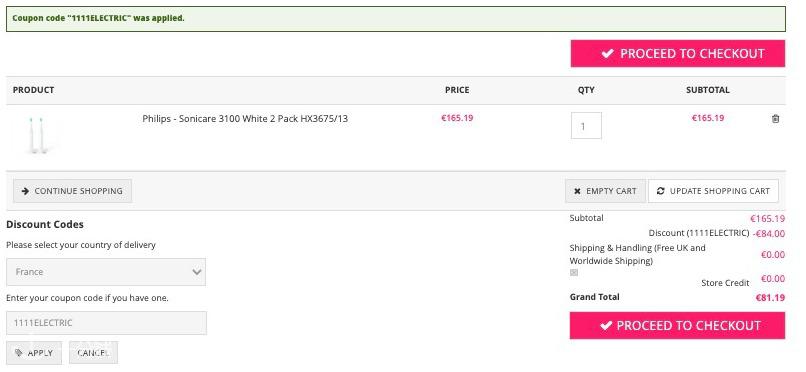The height and width of the screenshot is (372, 806).
Task: Click the small icon below Shipping & Handling
Action: (x=574, y=273)
